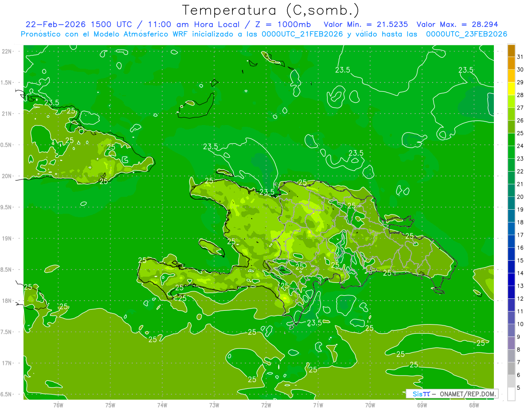532x411 pixels.
Task: Click the '25' label on the color scale
Action: point(520,133)
